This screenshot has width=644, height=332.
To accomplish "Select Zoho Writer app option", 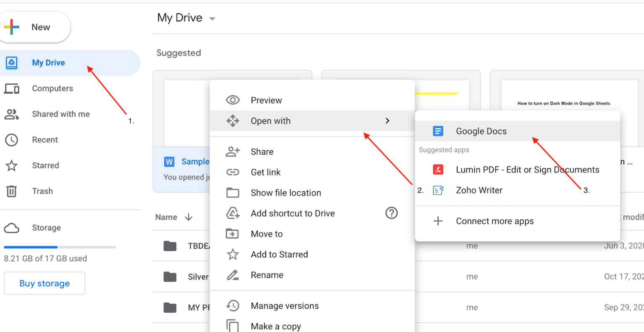I will 517,190.
